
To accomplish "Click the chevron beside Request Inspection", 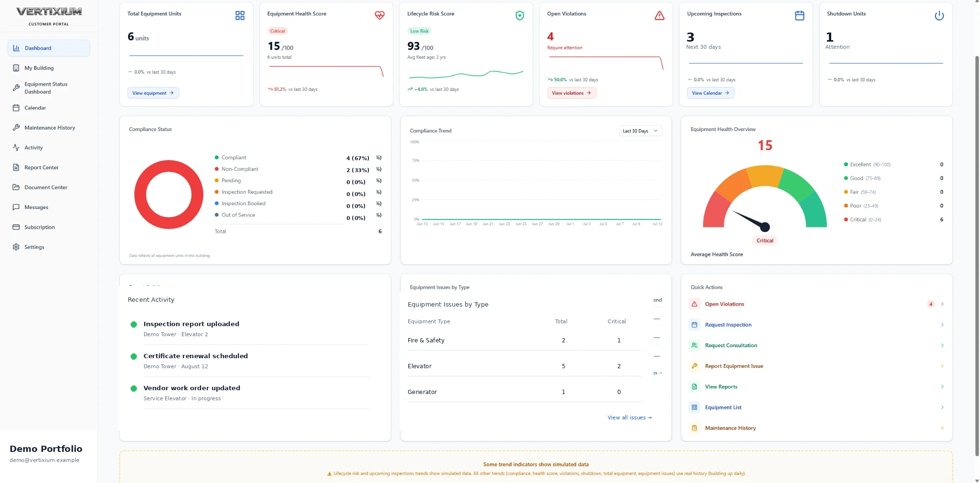I will coord(942,325).
